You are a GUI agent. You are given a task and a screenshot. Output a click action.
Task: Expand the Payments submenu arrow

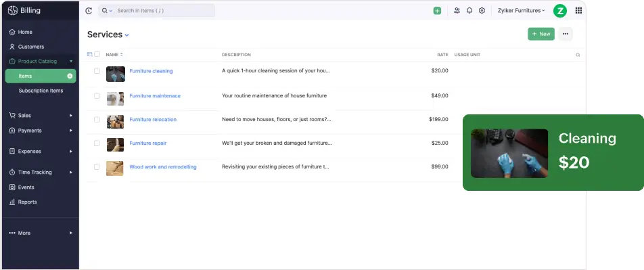(x=71, y=131)
